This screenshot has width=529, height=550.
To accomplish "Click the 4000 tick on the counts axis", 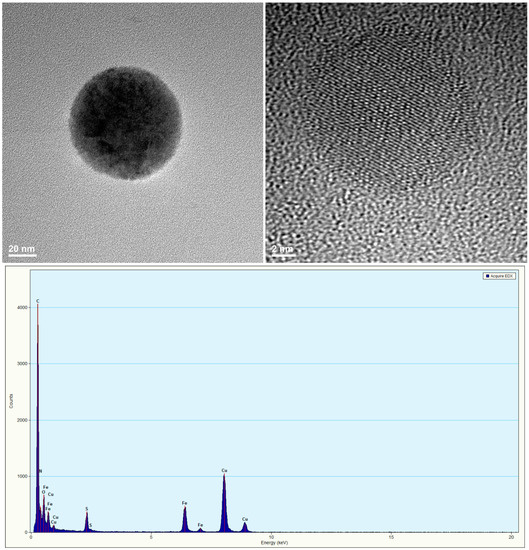I will pyautogui.click(x=22, y=308).
